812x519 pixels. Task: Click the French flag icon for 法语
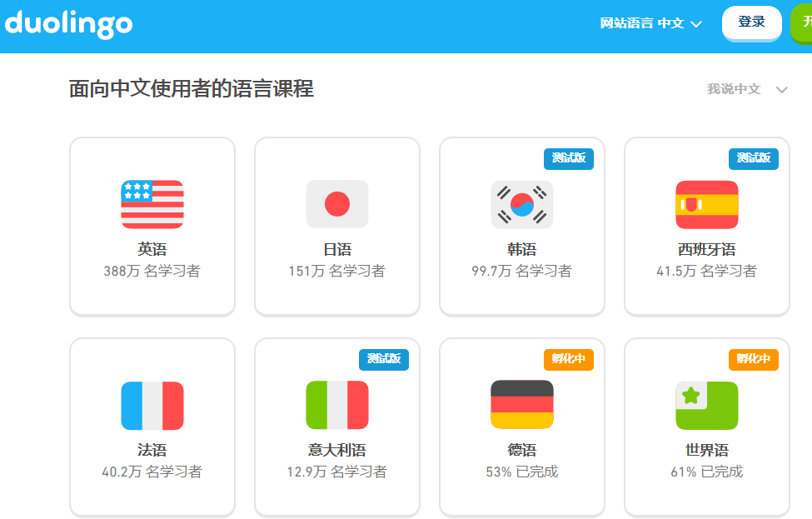pyautogui.click(x=152, y=404)
